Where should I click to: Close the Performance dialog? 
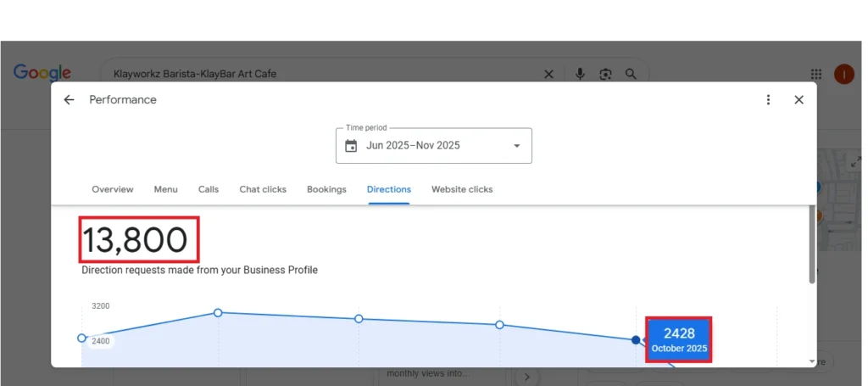pos(798,100)
